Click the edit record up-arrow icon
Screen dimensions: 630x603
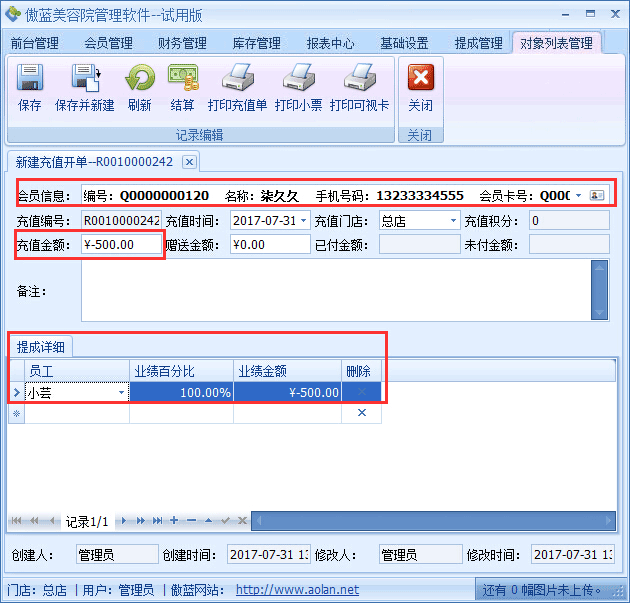pos(208,521)
